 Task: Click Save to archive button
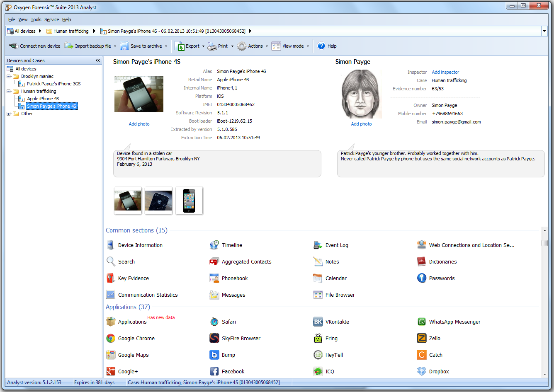[x=141, y=46]
